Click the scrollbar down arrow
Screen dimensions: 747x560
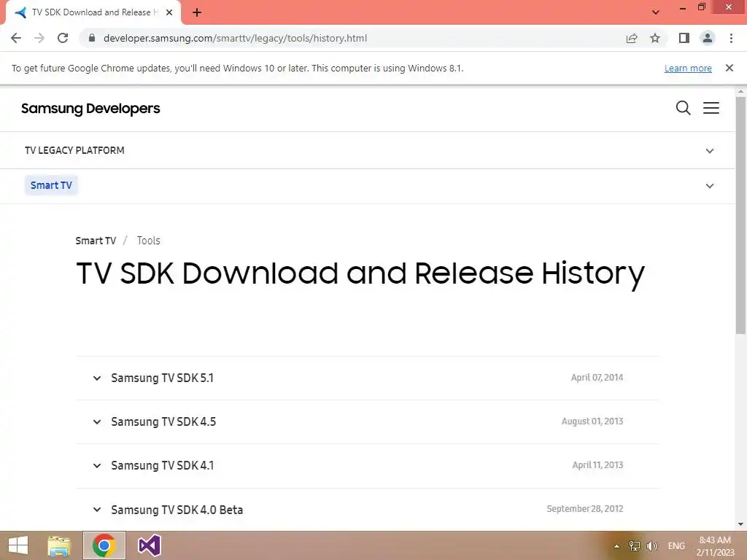[740, 524]
